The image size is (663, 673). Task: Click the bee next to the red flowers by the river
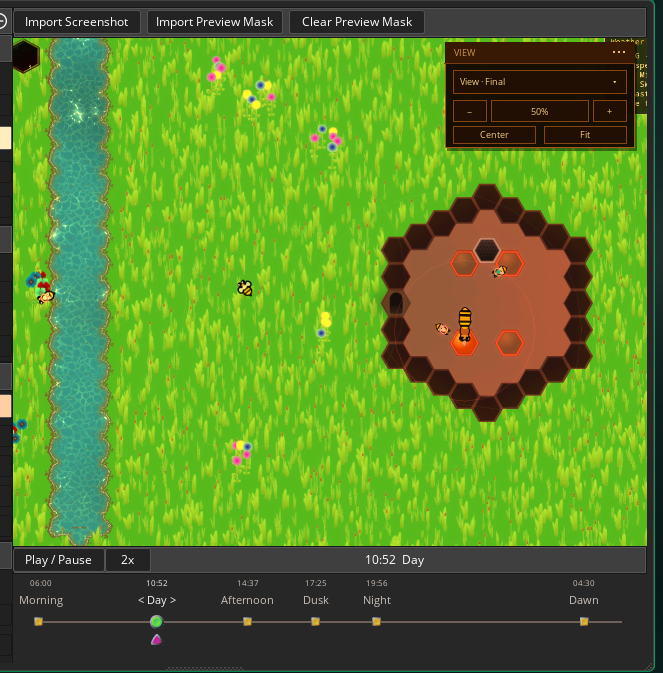(x=46, y=297)
